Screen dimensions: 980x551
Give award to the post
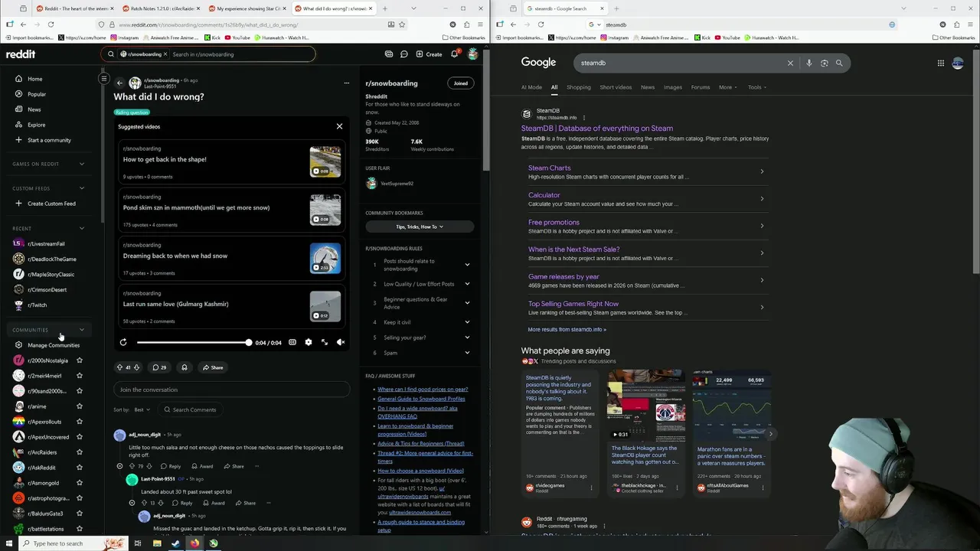184,367
